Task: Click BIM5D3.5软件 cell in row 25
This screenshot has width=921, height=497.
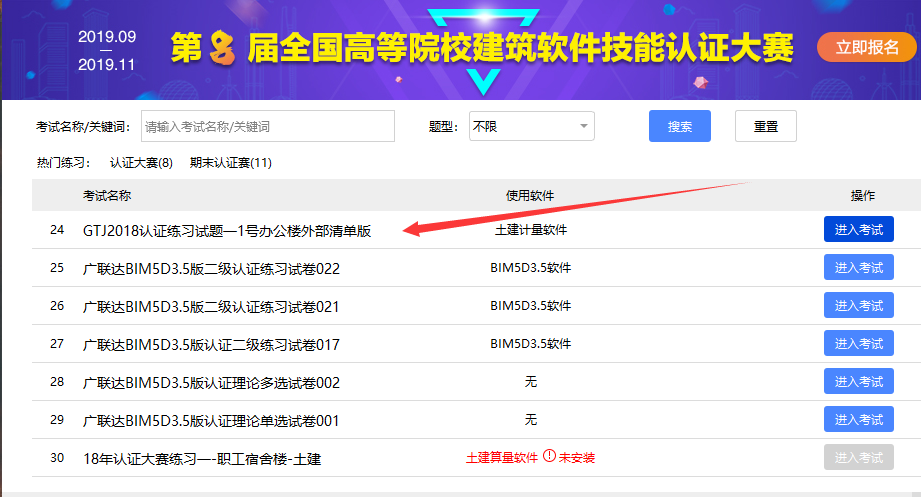Action: pos(530,268)
